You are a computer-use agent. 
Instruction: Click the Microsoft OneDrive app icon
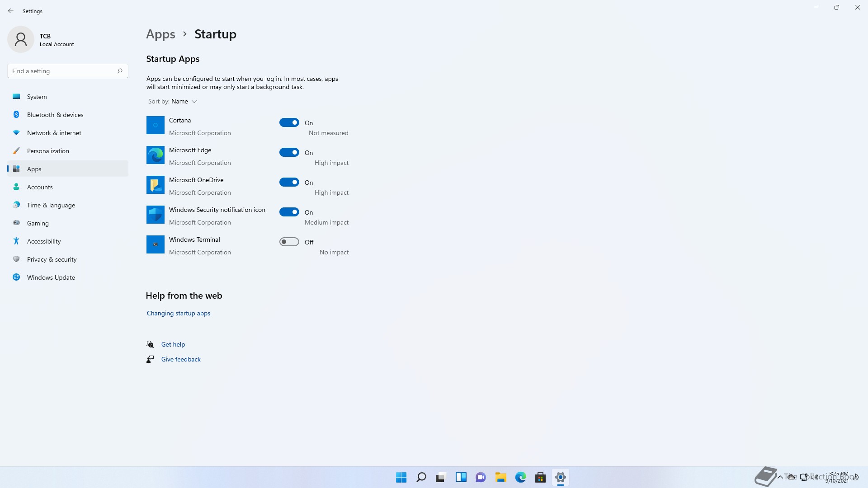click(x=156, y=185)
